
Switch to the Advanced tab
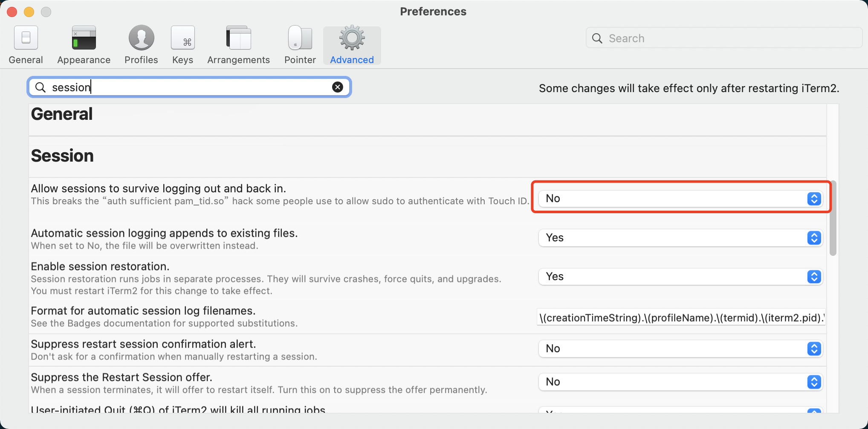click(351, 45)
